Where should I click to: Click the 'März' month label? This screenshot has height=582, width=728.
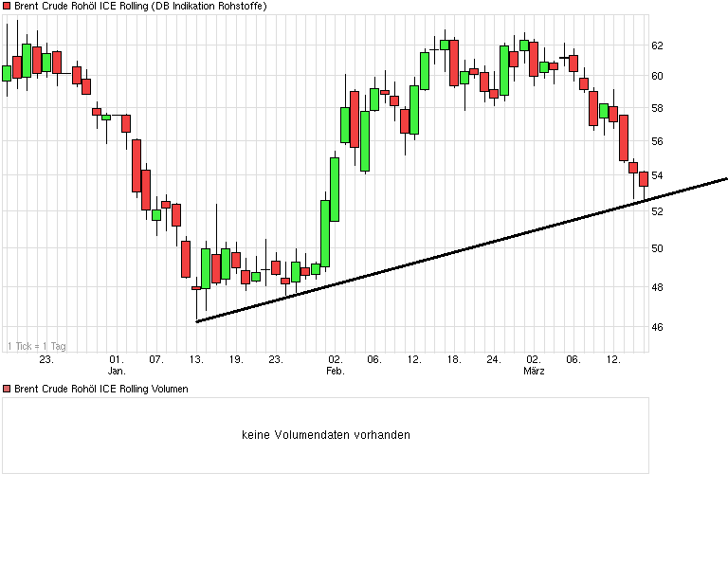click(x=534, y=371)
